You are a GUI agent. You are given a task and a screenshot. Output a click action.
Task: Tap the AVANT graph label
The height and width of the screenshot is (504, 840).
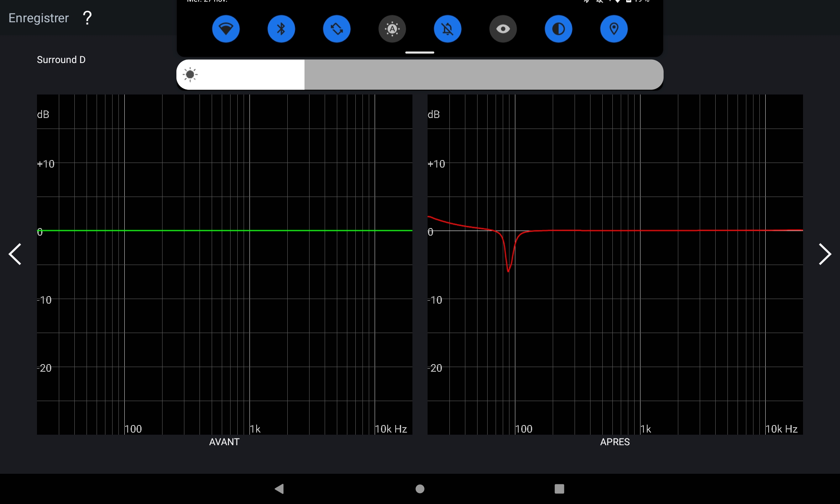(x=224, y=442)
